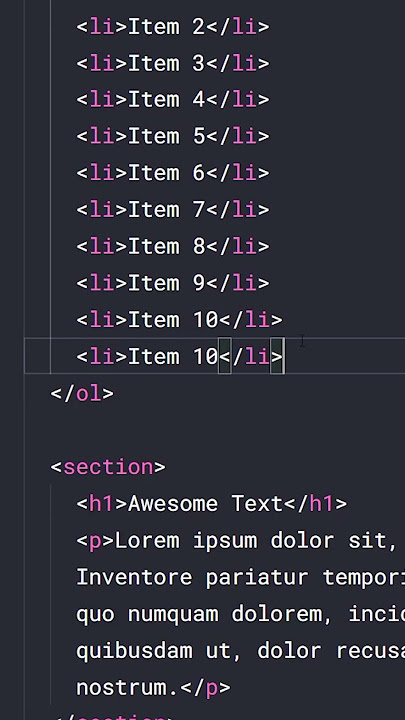Click the line starting quo numquam
Viewport: 405px width, 720px height.
point(240,614)
